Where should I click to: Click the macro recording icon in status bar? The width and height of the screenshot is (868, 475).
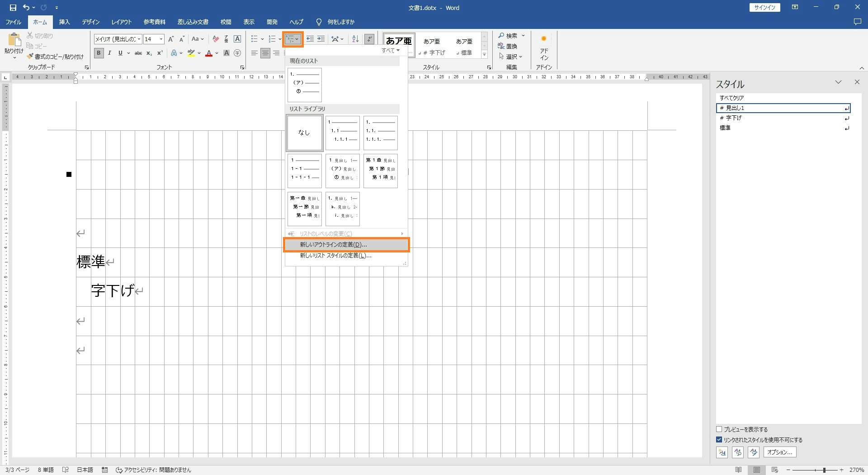pos(105,470)
